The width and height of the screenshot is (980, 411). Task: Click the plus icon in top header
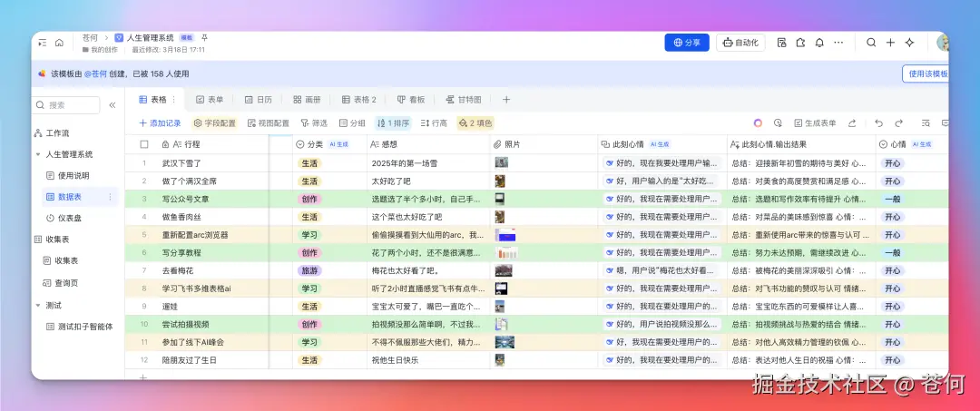point(891,43)
